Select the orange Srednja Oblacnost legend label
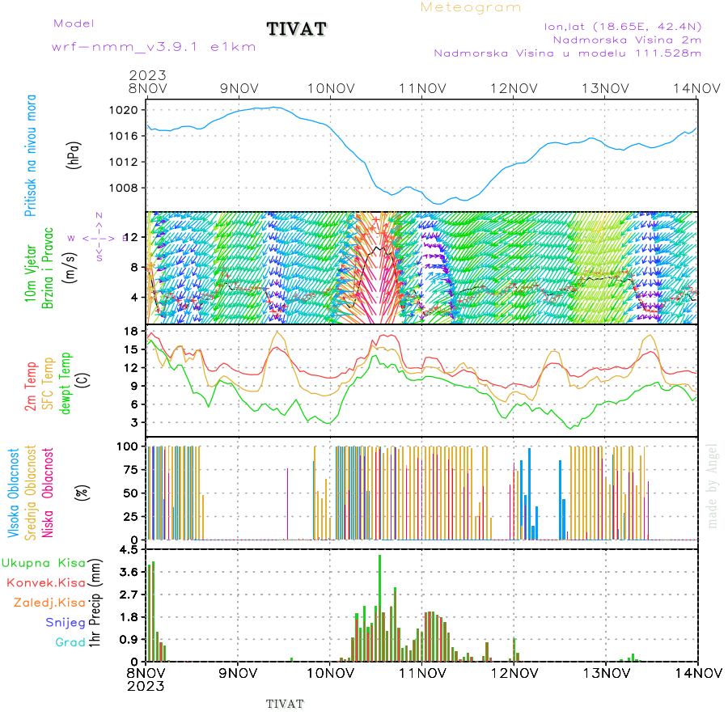Image resolution: width=728 pixels, height=728 pixels. coord(30,493)
